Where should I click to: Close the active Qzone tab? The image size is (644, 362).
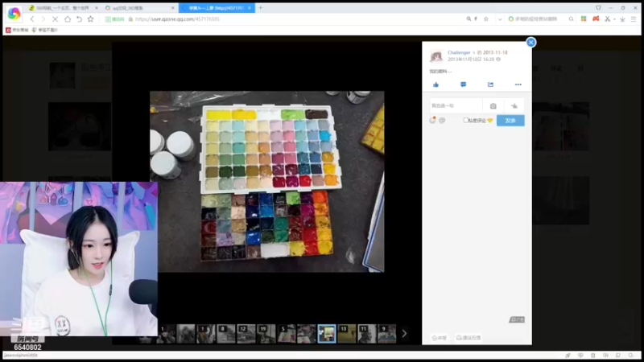(x=250, y=8)
